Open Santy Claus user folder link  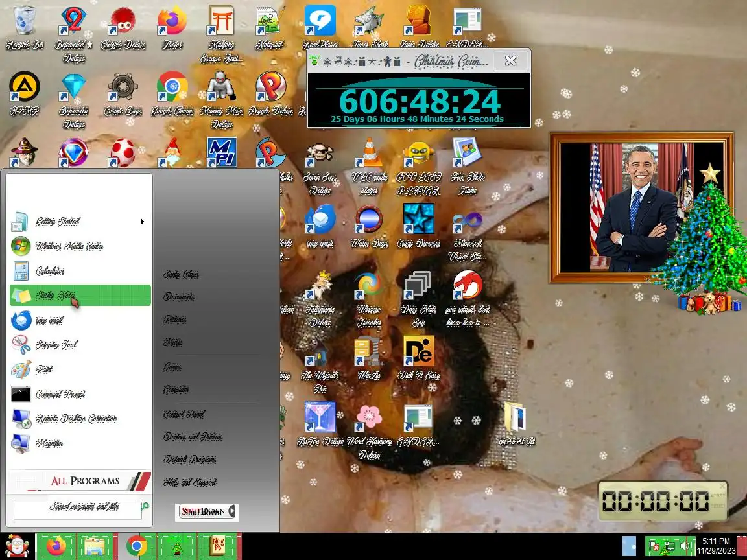[x=181, y=274]
